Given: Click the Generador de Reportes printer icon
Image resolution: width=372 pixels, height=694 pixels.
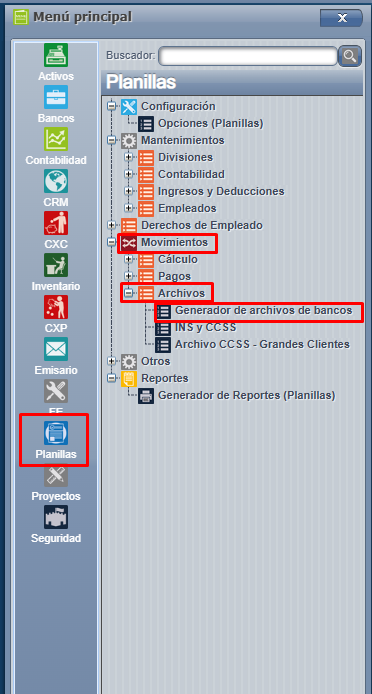Looking at the screenshot, I should (146, 395).
